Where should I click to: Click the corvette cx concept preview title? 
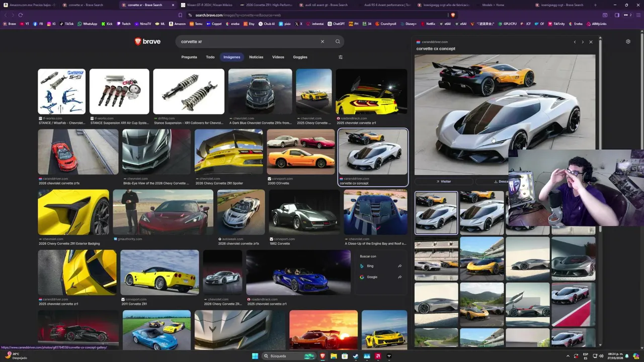click(x=436, y=49)
